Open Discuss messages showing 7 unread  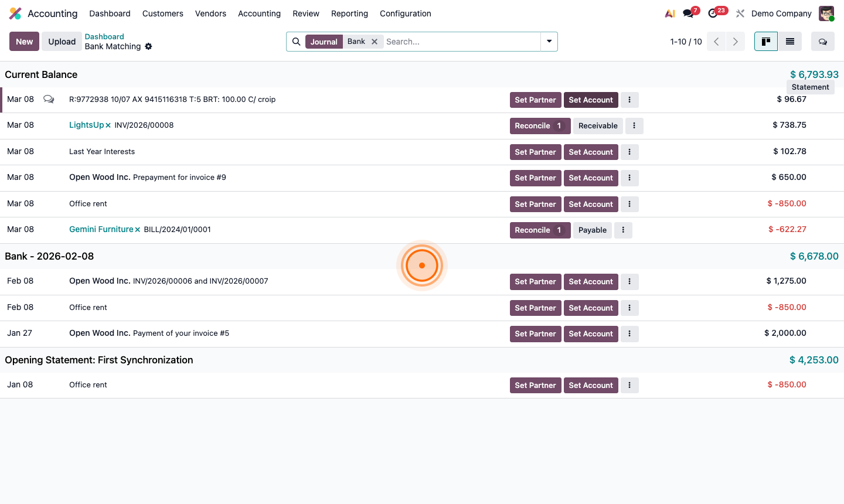pyautogui.click(x=687, y=13)
